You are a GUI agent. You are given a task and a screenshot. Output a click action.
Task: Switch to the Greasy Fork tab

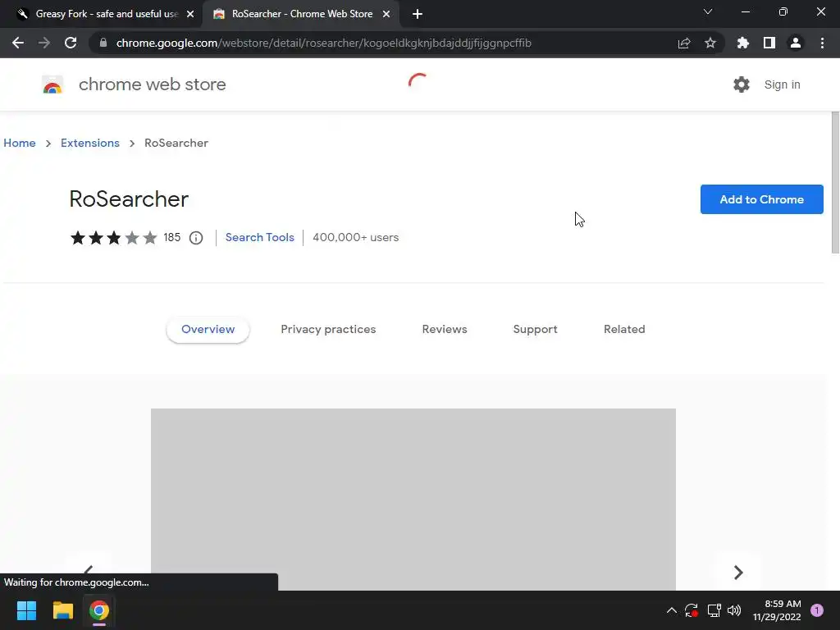[x=102, y=14]
